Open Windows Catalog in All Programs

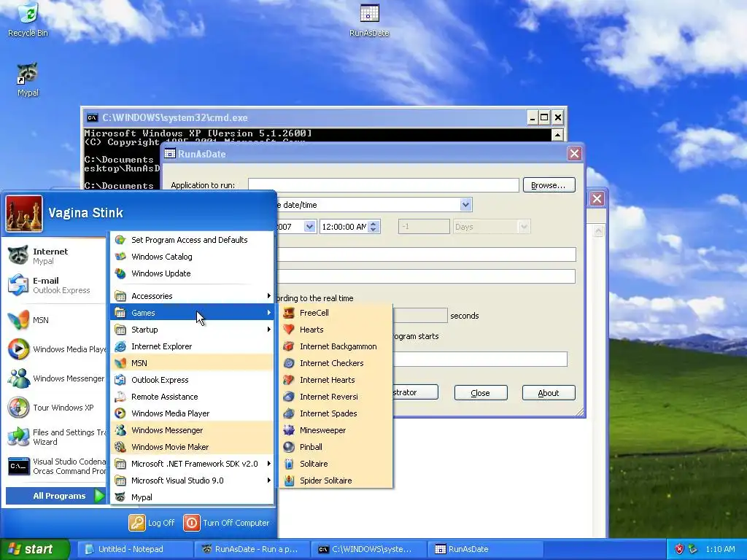[x=193, y=257]
